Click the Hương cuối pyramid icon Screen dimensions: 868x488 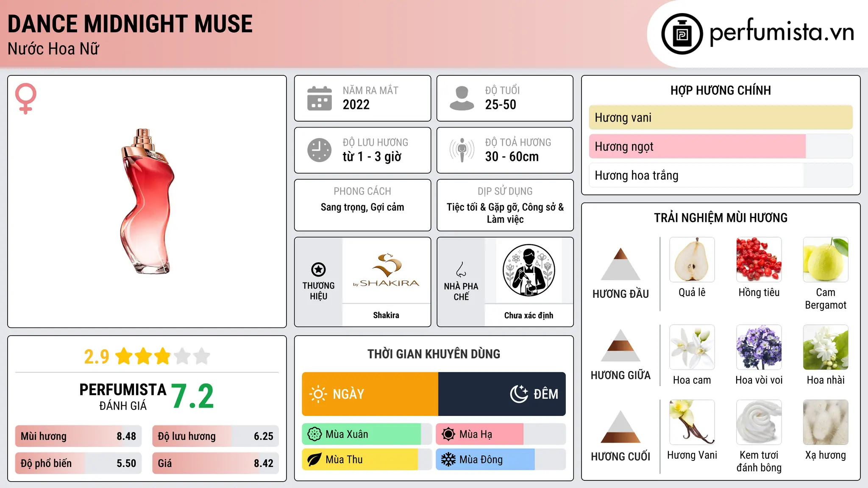pos(620,427)
